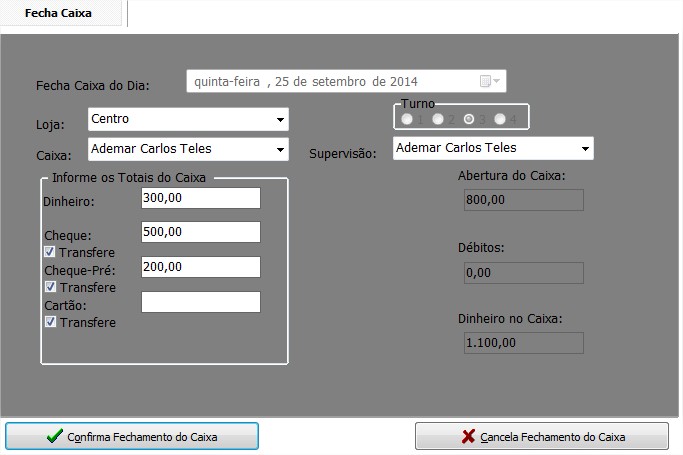Toggle Transfere checkbox under Cheque
683x455 pixels.
50,252
